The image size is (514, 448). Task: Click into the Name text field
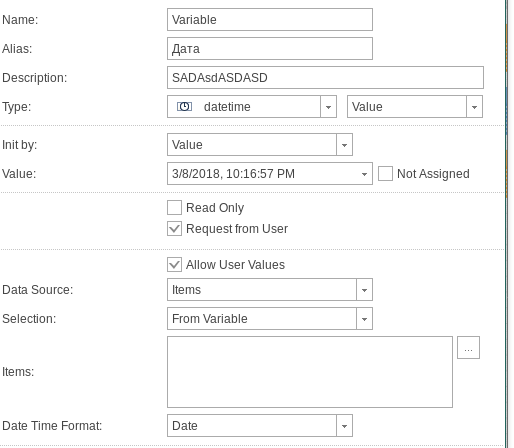(x=270, y=20)
